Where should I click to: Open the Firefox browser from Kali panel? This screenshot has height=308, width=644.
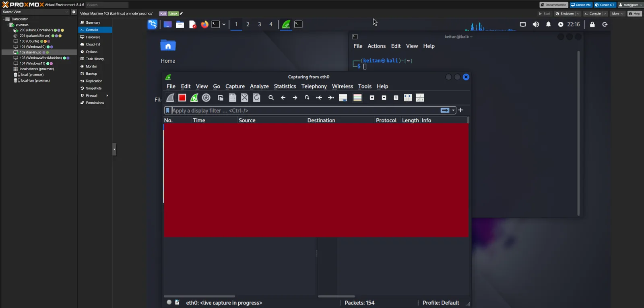(205, 25)
